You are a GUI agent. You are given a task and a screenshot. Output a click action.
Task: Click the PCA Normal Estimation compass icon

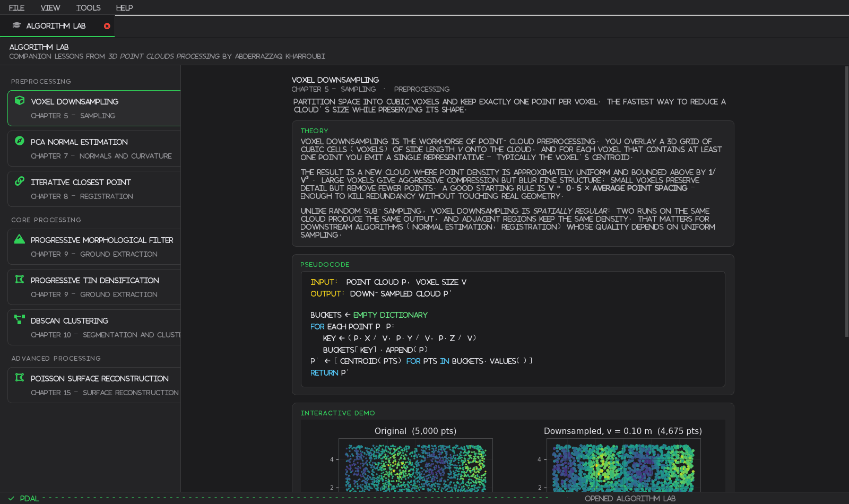[x=20, y=141]
